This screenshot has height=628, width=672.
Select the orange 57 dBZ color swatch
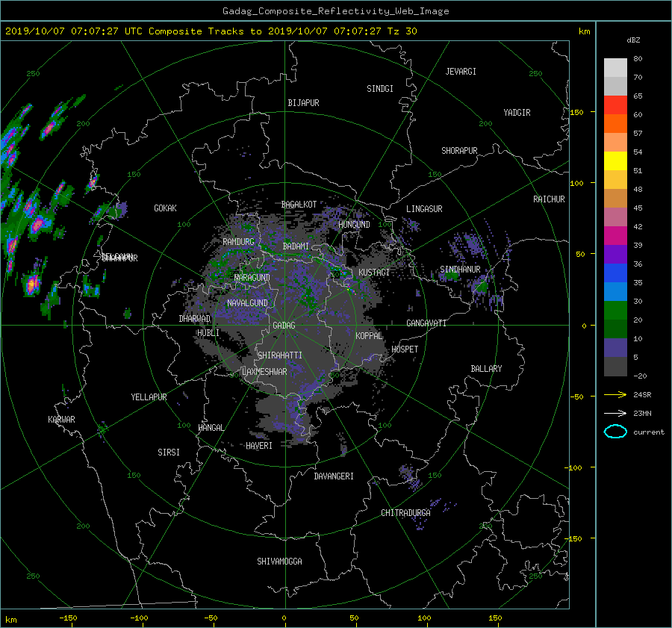(x=615, y=123)
